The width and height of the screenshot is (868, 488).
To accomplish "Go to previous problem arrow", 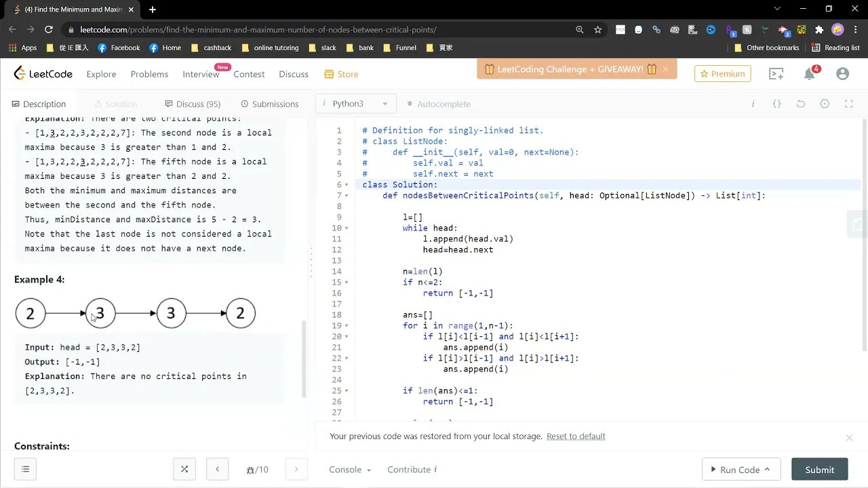I will (x=217, y=469).
